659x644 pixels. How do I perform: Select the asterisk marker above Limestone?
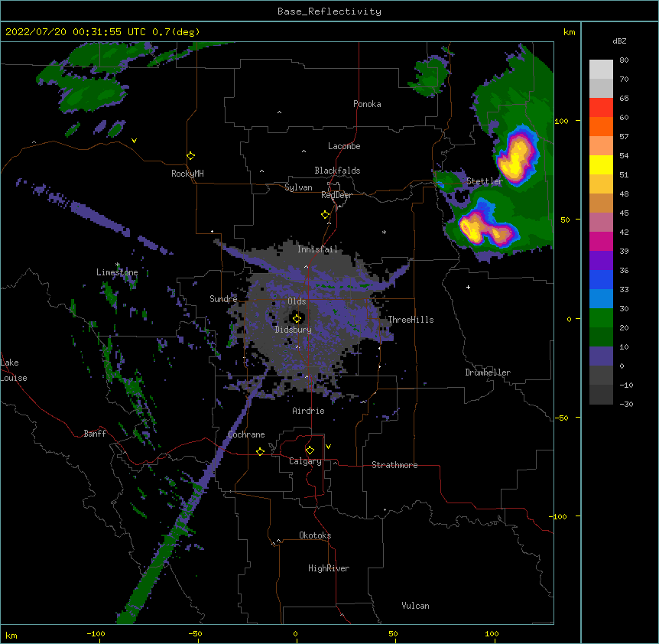[x=118, y=265]
